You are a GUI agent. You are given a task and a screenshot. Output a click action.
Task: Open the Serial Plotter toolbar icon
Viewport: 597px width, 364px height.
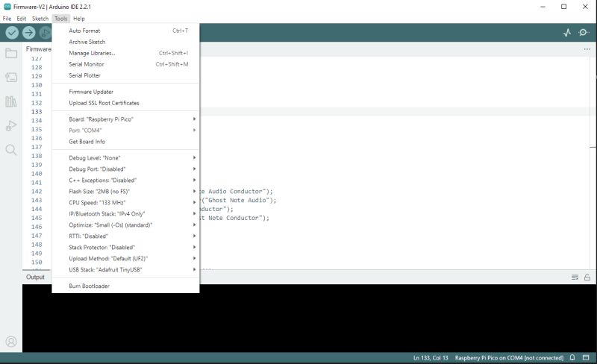[567, 33]
